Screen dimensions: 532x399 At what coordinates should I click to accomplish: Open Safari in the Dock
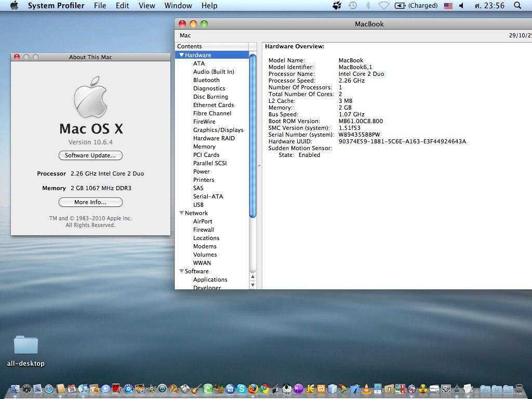[49, 389]
